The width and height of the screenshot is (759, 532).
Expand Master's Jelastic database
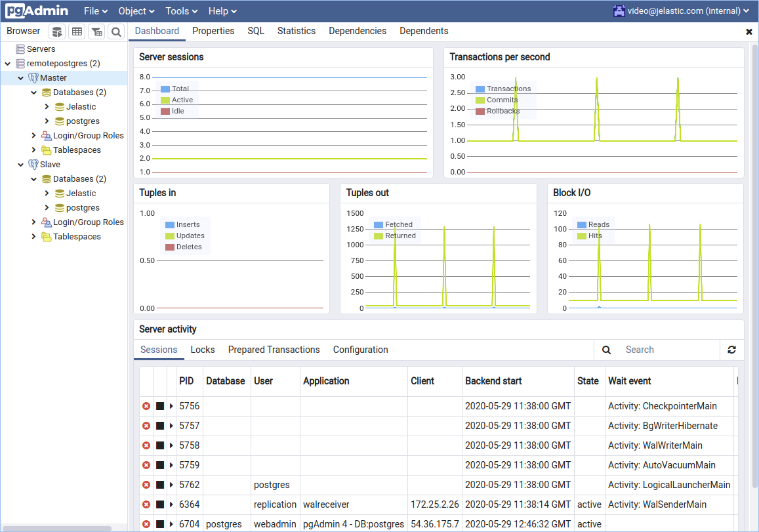(47, 106)
